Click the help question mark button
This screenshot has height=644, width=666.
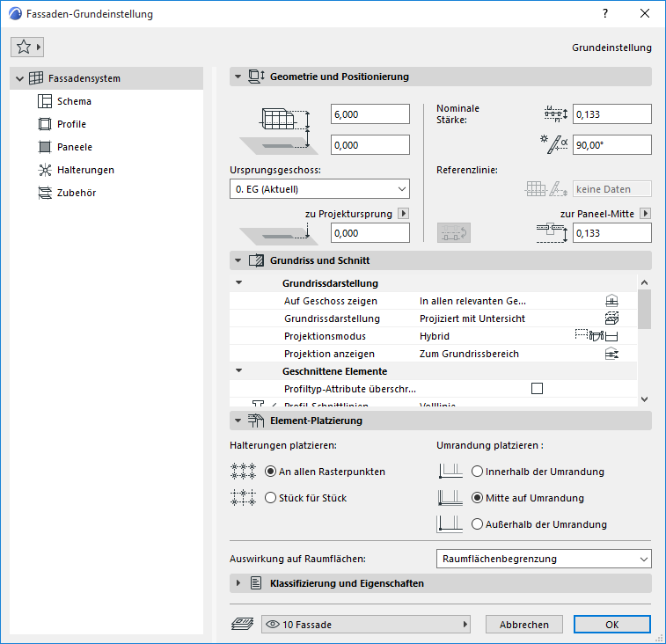tap(605, 13)
